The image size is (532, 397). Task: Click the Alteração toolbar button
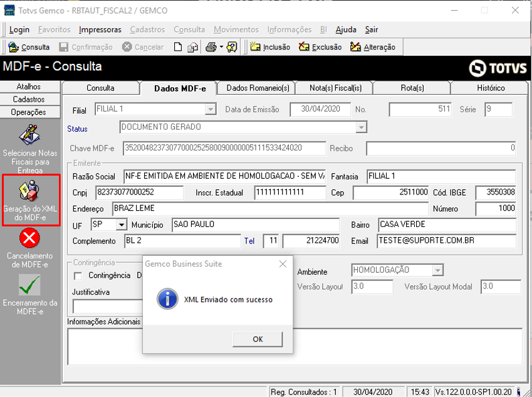click(373, 47)
